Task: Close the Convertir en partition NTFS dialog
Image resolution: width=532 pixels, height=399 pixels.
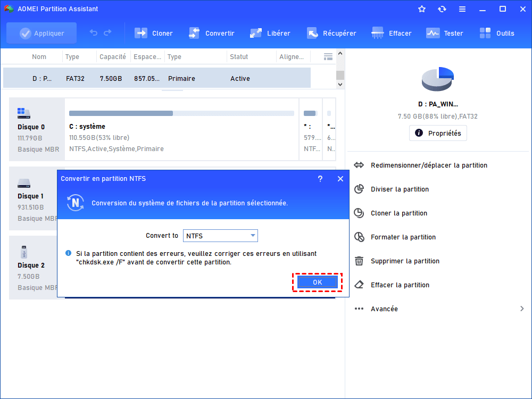Action: 340,179
